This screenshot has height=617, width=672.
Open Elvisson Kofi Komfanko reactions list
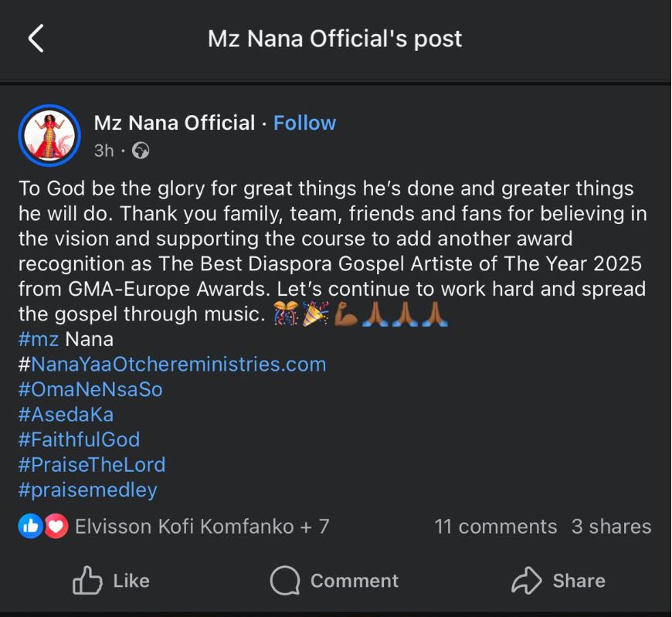pyautogui.click(x=202, y=527)
